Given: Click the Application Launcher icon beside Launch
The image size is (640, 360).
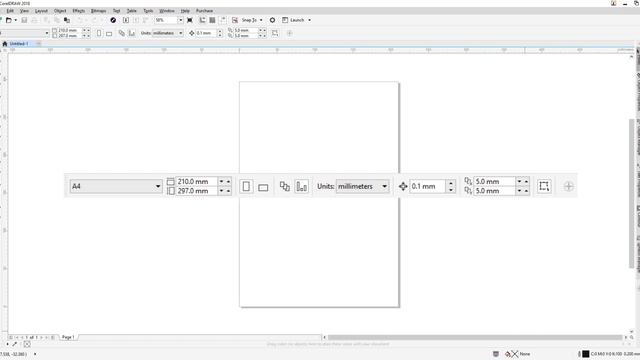Looking at the screenshot, I should coord(285,20).
